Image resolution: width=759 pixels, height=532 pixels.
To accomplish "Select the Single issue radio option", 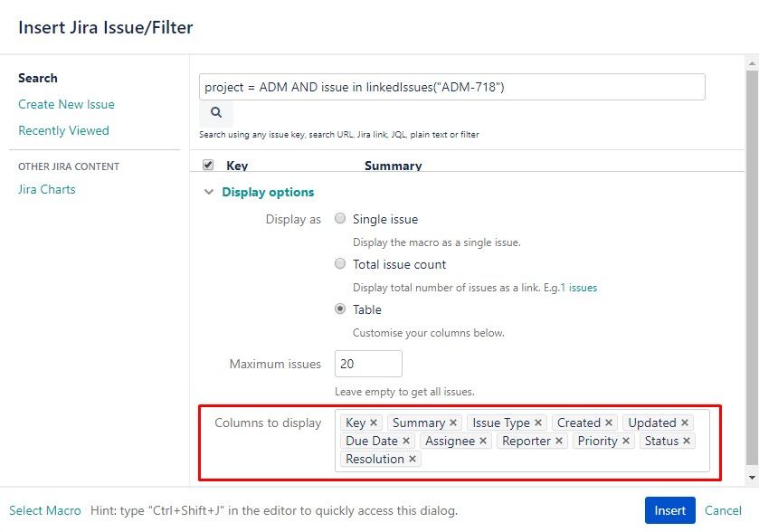I will [340, 218].
